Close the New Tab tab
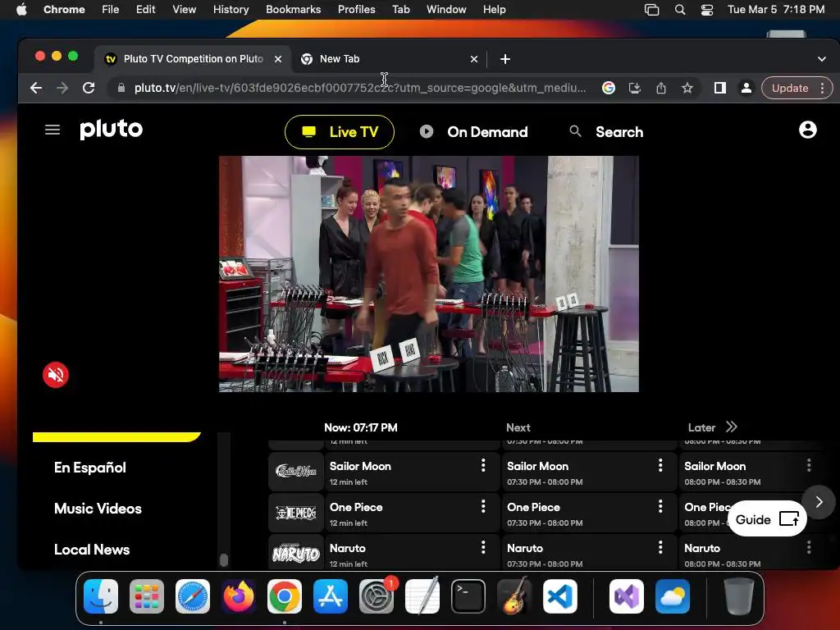Screen dimensions: 840x630 point(473,59)
